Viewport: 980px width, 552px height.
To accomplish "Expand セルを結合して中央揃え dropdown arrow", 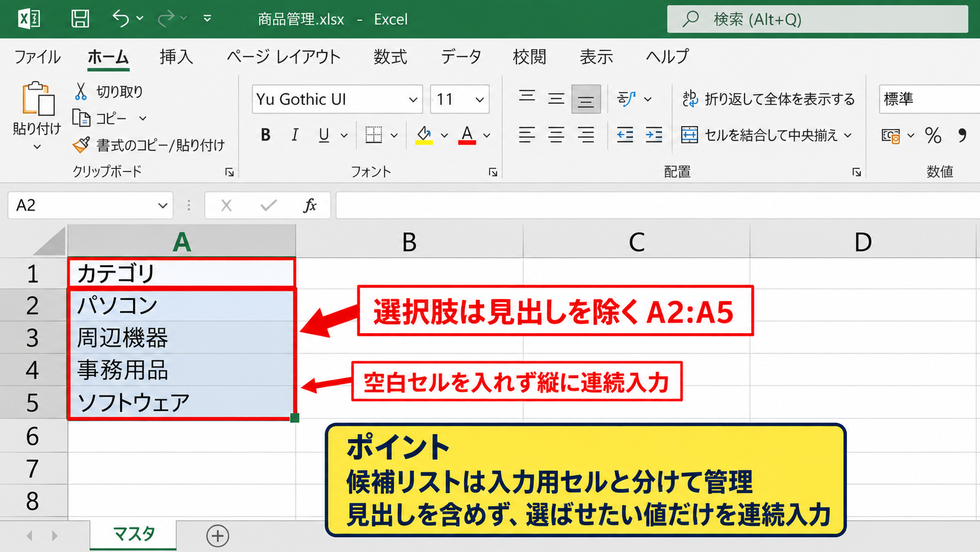I will 848,136.
